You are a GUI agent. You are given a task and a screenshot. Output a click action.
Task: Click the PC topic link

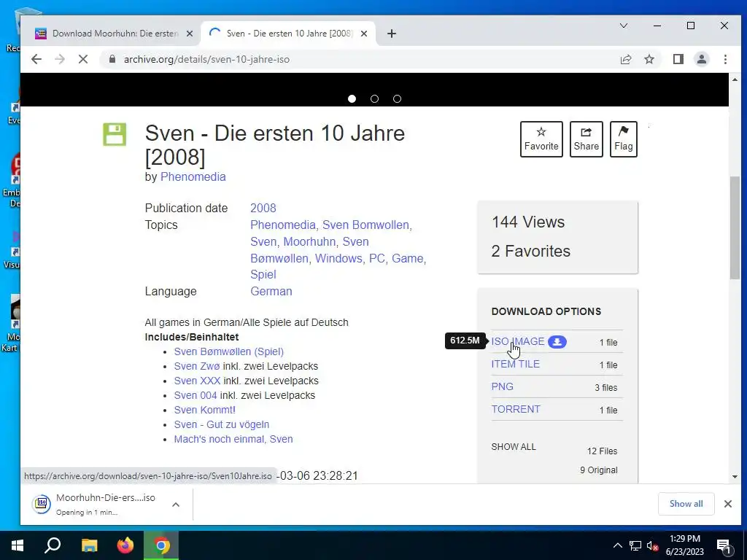(377, 258)
